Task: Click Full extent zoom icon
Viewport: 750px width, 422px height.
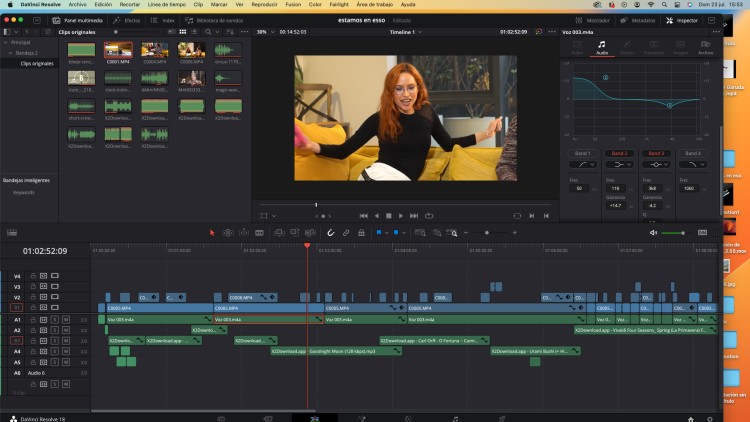Action: (x=420, y=233)
